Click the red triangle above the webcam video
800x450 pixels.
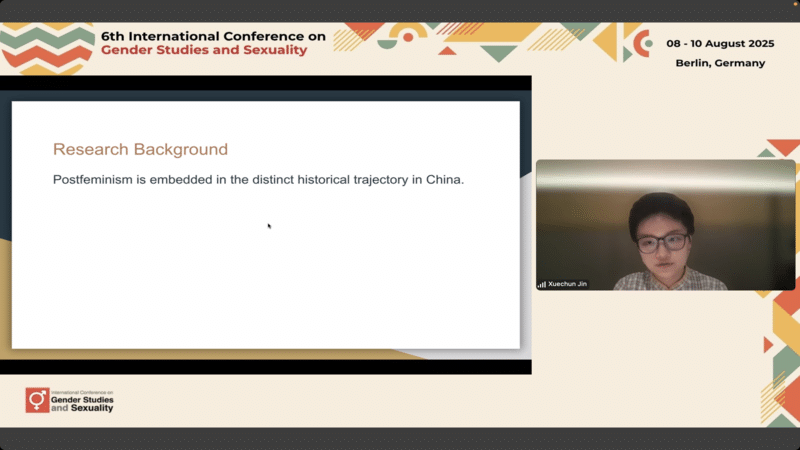(782, 146)
